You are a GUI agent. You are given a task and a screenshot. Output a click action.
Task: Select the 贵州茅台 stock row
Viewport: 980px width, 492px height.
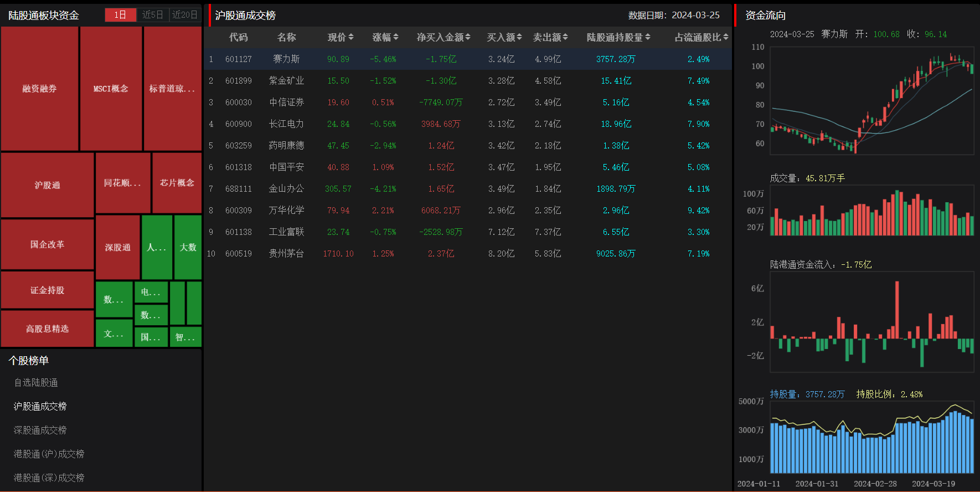pyautogui.click(x=468, y=253)
